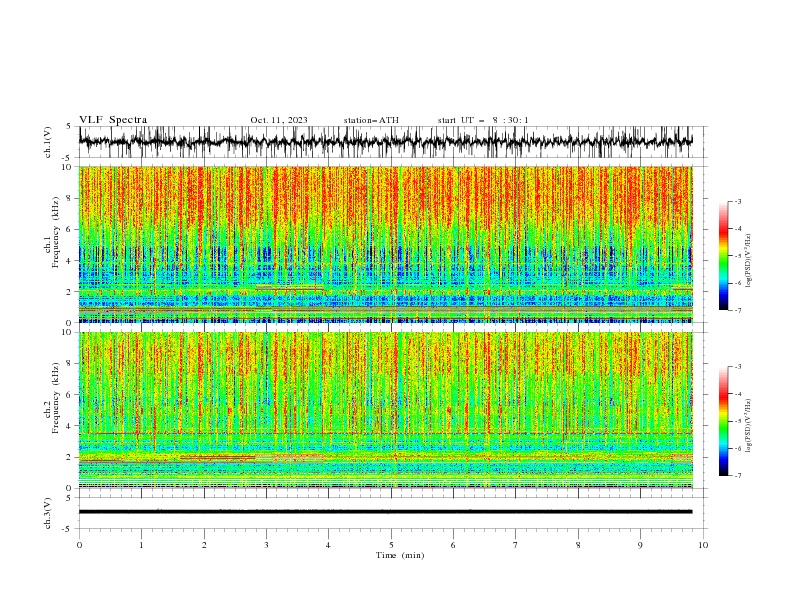Click inside the ch.1 spectrogram panel
The height and width of the screenshot is (612, 792).
click(386, 244)
